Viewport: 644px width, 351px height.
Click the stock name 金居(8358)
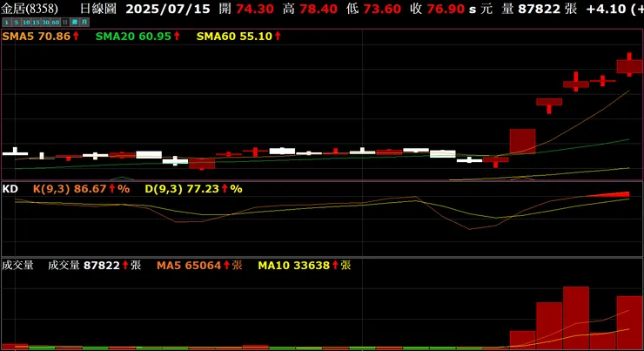(x=30, y=9)
